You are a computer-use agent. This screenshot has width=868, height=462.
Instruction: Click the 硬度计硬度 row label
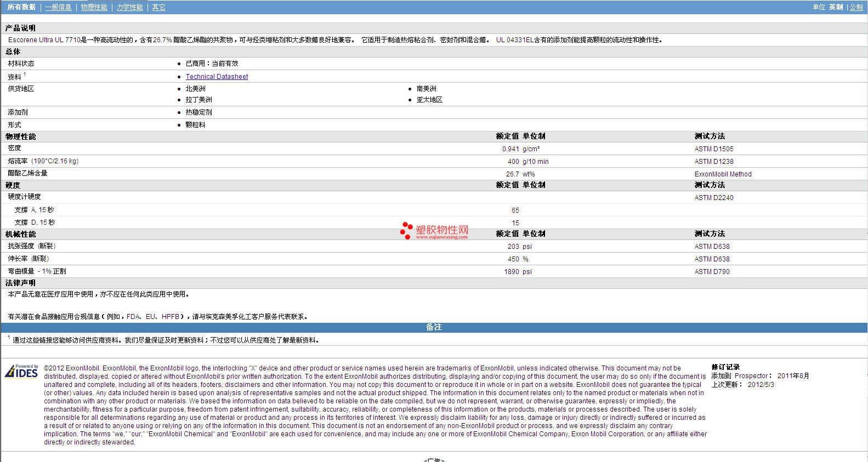point(24,197)
